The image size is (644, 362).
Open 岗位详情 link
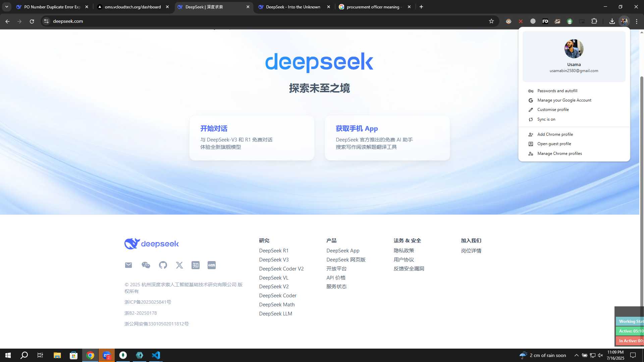(471, 251)
